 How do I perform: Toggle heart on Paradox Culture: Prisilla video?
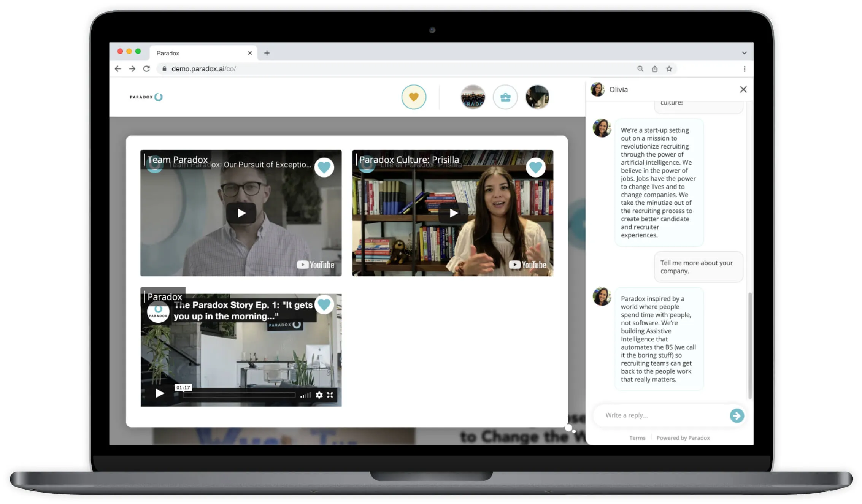pos(535,167)
